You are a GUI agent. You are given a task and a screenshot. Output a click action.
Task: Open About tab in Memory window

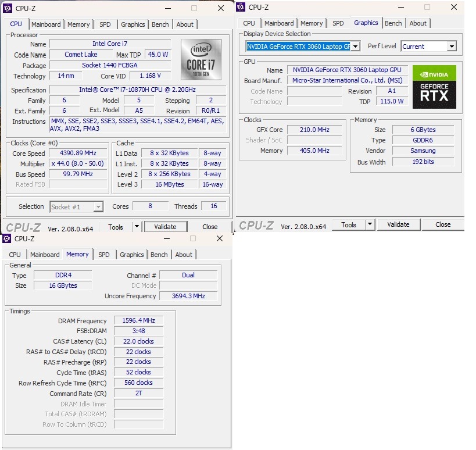click(x=184, y=255)
